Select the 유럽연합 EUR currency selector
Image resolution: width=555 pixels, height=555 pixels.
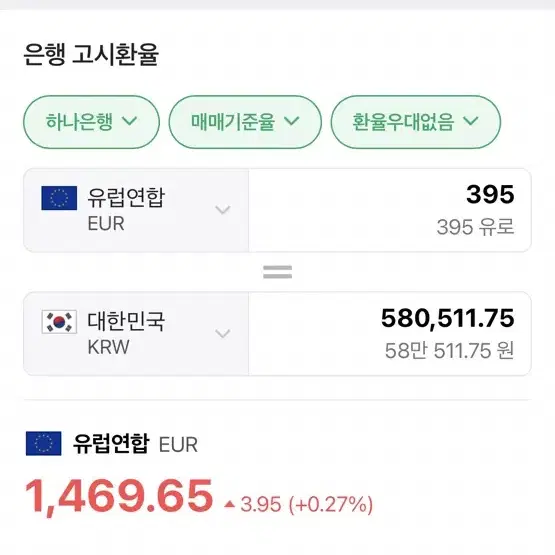click(x=136, y=210)
